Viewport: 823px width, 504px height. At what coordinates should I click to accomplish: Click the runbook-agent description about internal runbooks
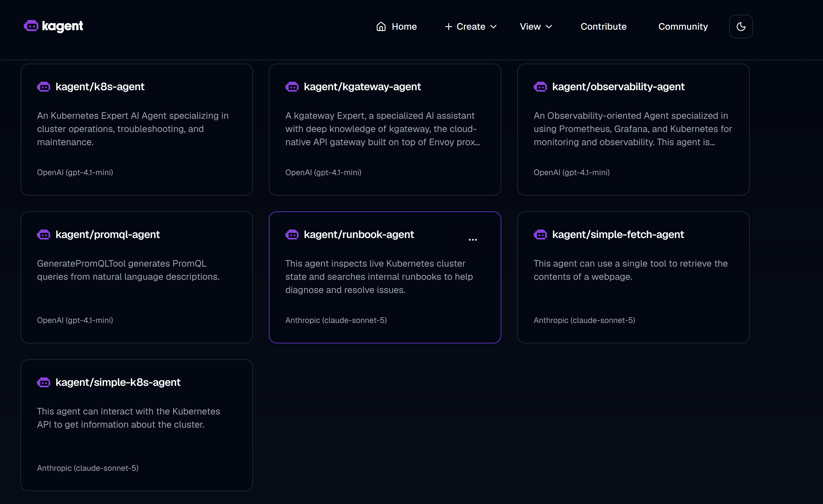[x=379, y=277]
